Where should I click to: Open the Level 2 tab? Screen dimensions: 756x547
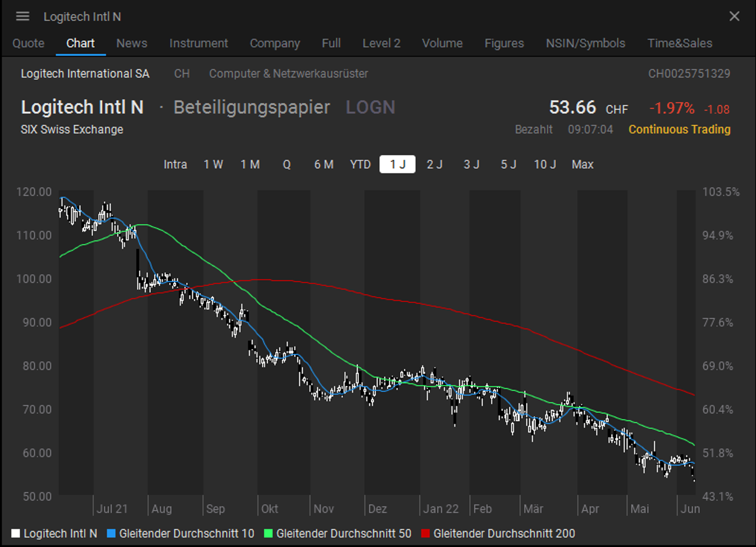click(x=381, y=43)
